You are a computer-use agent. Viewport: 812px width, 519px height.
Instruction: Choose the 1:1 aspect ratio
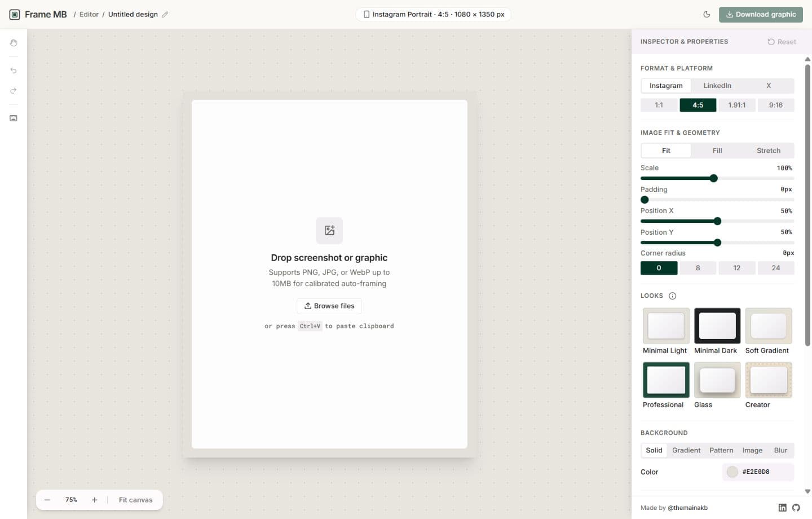pyautogui.click(x=659, y=105)
